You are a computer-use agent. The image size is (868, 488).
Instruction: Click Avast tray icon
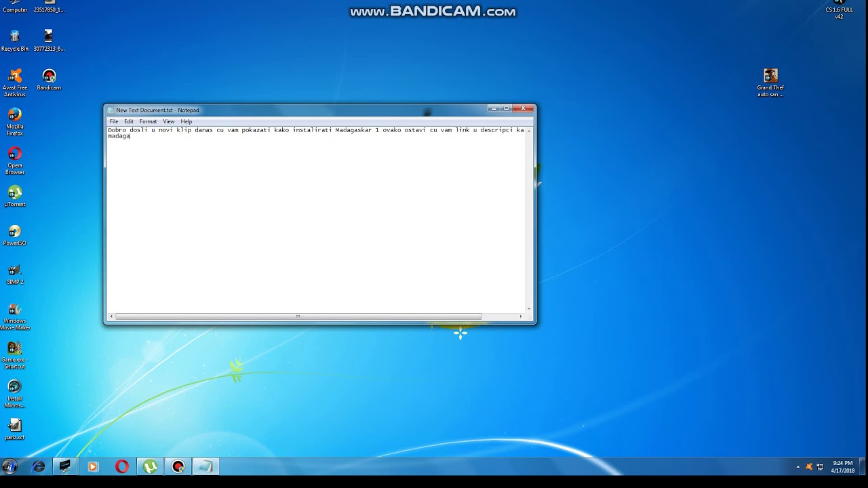coord(808,466)
